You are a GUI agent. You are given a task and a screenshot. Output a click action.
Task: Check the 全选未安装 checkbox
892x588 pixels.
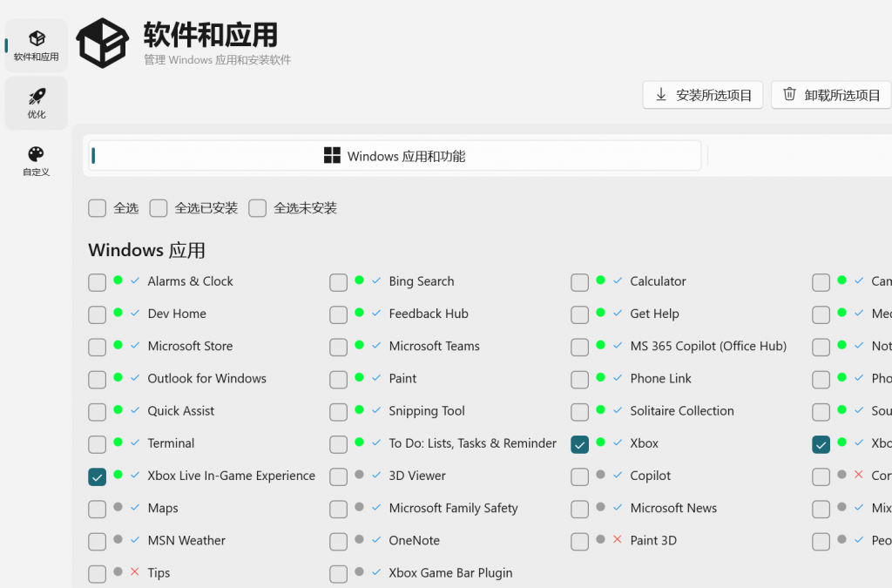click(x=257, y=208)
